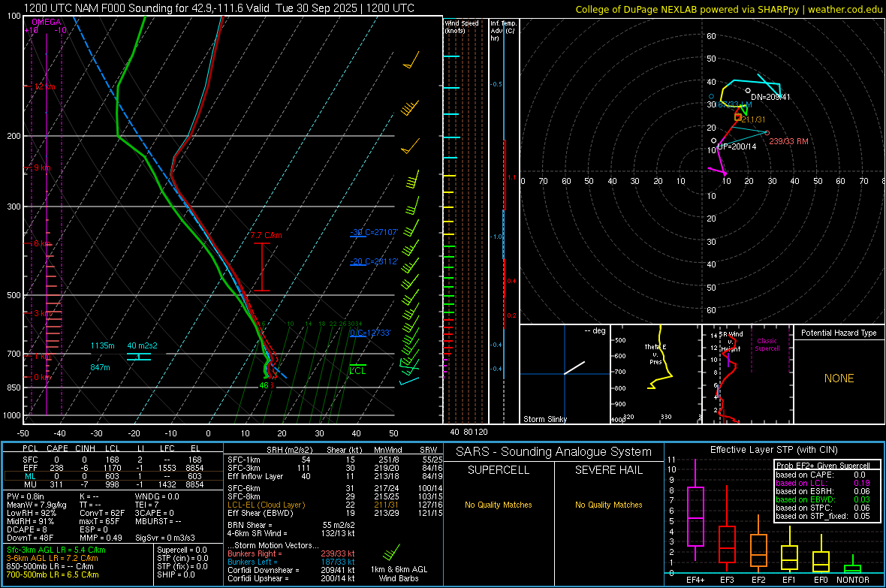Click the Eff Shear (EBWD) row label
886x588 pixels.
click(x=260, y=513)
